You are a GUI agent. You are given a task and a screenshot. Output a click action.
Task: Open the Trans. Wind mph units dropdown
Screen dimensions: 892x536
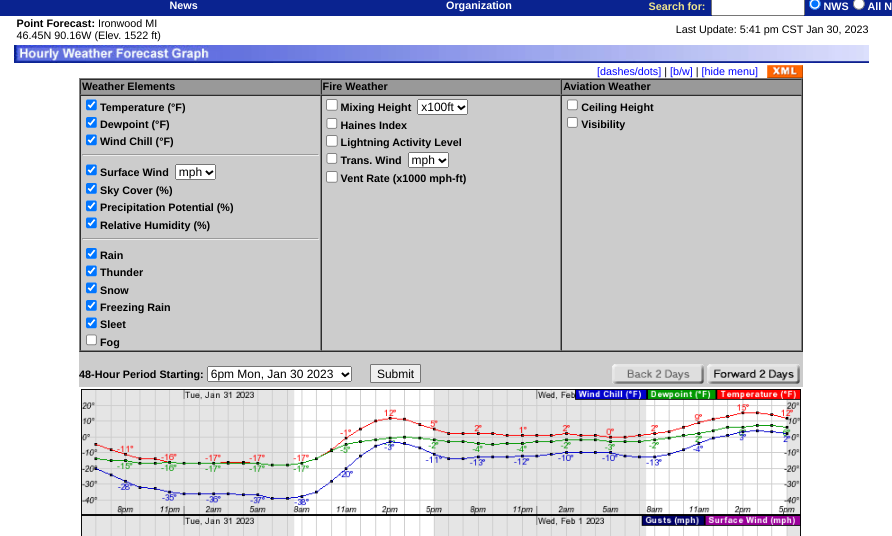428,160
